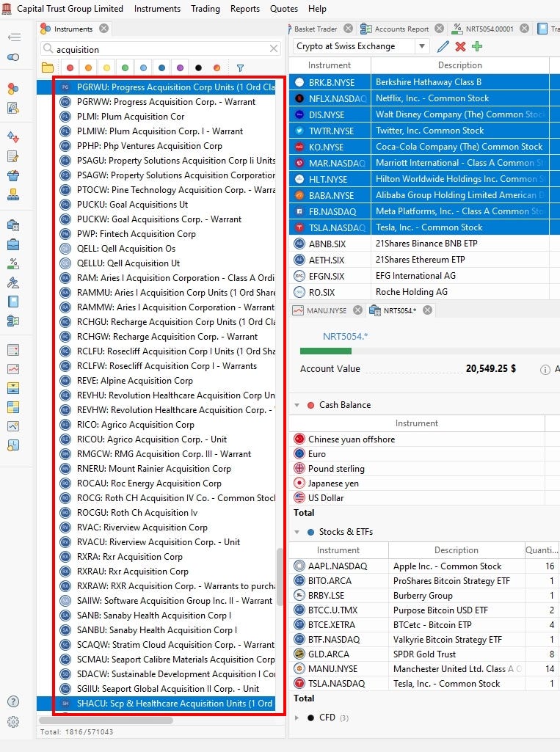Collapse the Cash Balance section

tap(297, 405)
